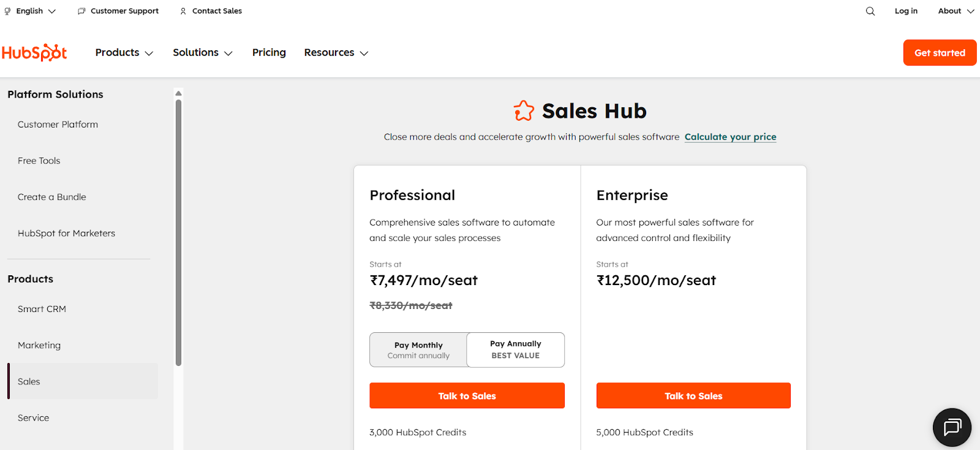Open the chat widget icon

(952, 427)
